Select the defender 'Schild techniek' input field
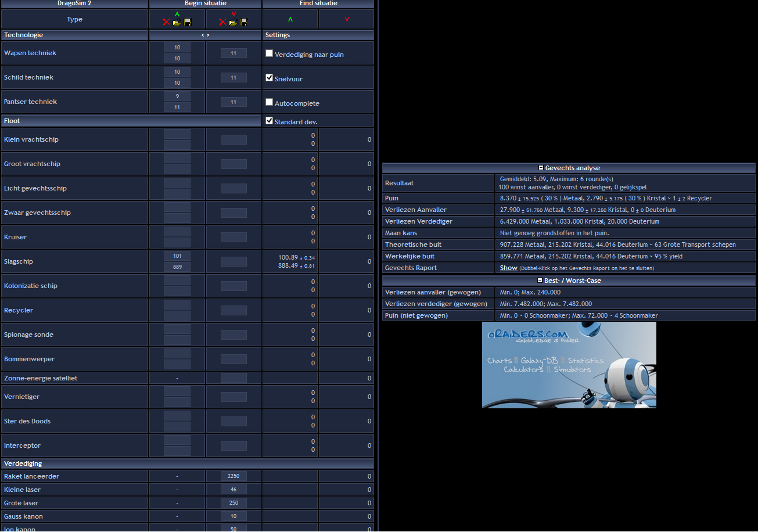Image resolution: width=758 pixels, height=532 pixels. 233,78
